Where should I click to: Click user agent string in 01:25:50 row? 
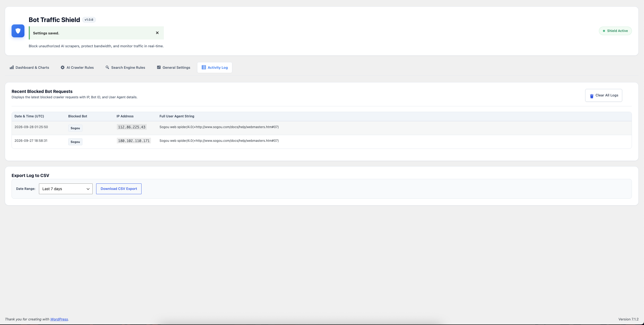(219, 127)
